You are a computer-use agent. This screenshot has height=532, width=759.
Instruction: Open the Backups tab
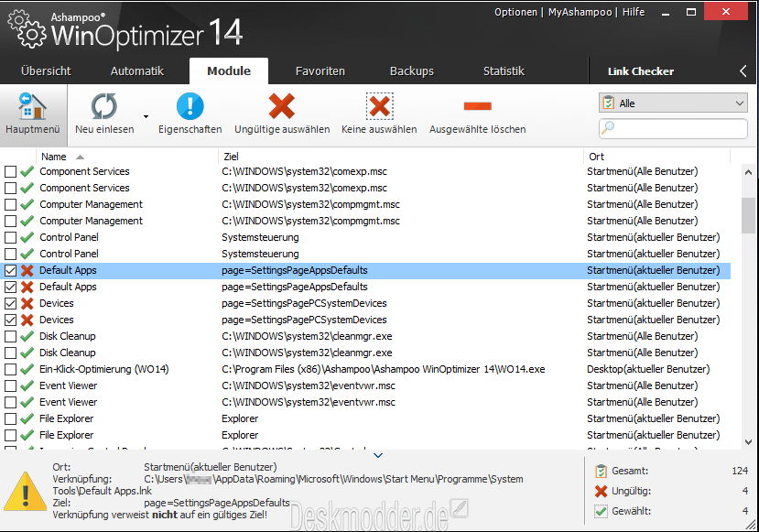(x=412, y=71)
